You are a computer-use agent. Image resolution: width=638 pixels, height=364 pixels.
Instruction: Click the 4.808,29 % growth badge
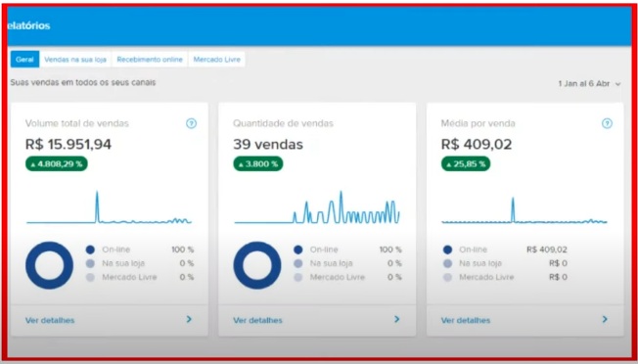tap(57, 164)
